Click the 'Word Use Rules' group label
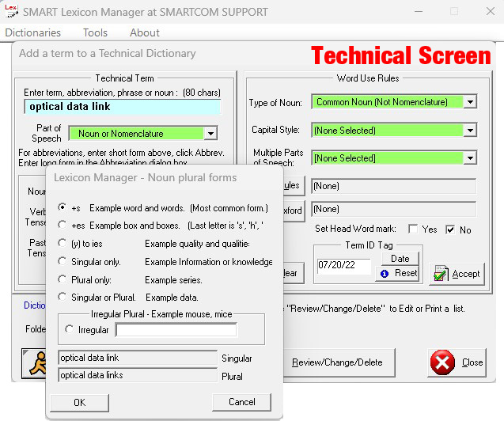This screenshot has height=421, width=504. tap(368, 78)
